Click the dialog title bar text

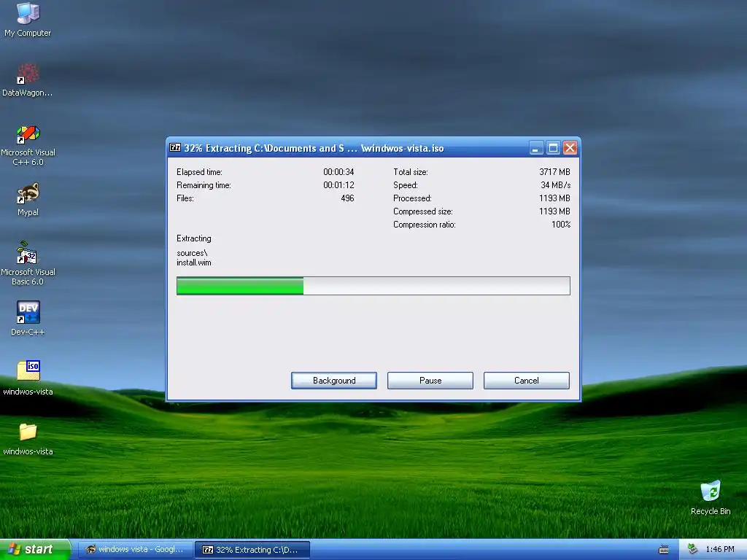[314, 148]
